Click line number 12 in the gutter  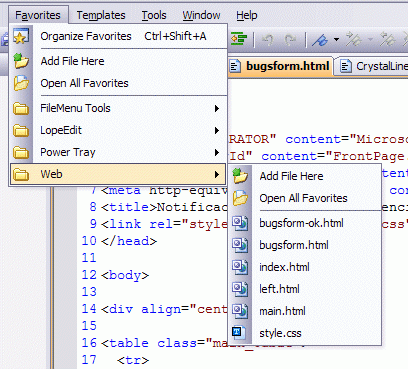(89, 275)
